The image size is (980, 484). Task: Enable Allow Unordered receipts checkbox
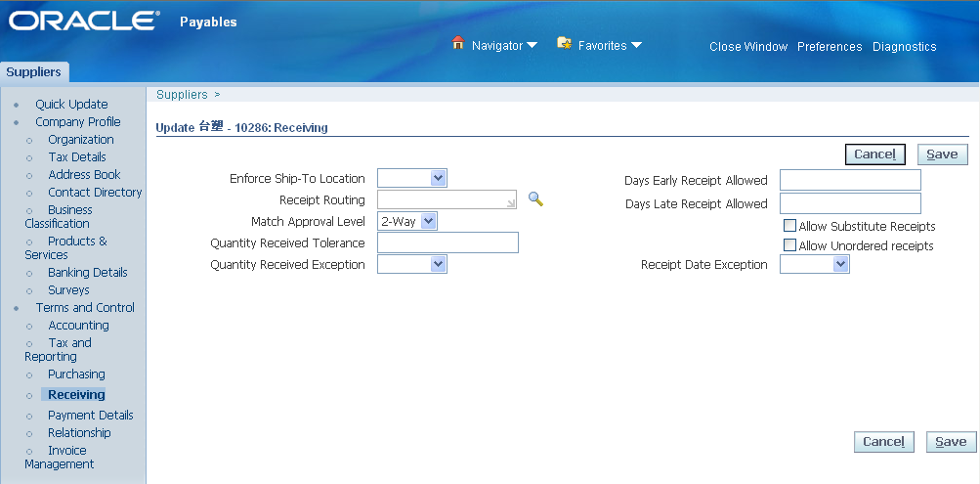click(790, 244)
